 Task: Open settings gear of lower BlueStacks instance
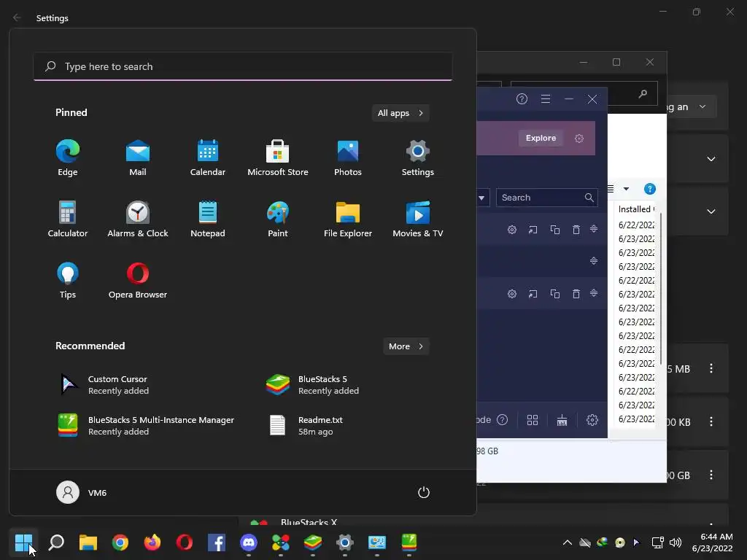tap(512, 294)
